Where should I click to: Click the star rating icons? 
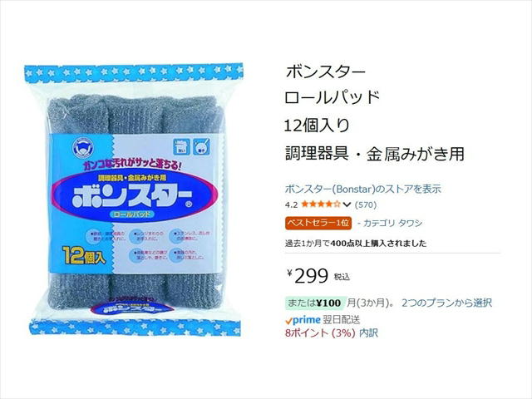(x=321, y=204)
